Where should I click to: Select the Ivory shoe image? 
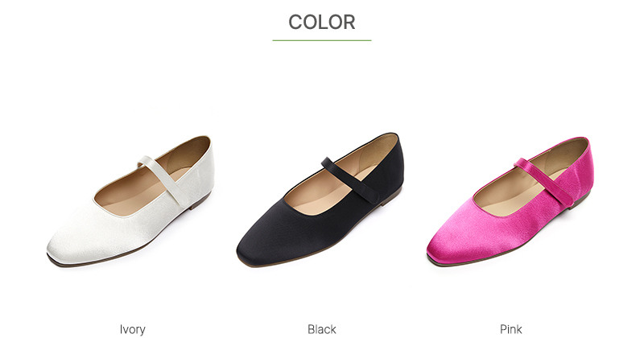(x=130, y=201)
